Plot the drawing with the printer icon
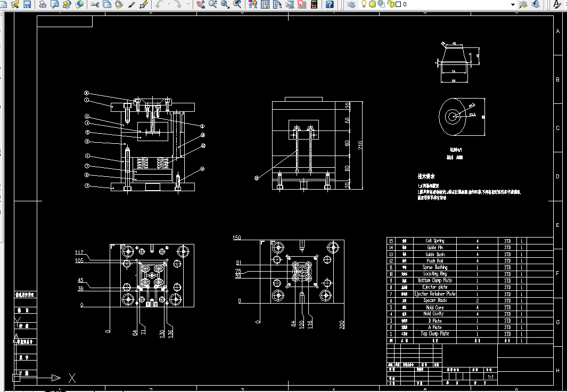Image resolution: width=567 pixels, height=392 pixels. 43,4
